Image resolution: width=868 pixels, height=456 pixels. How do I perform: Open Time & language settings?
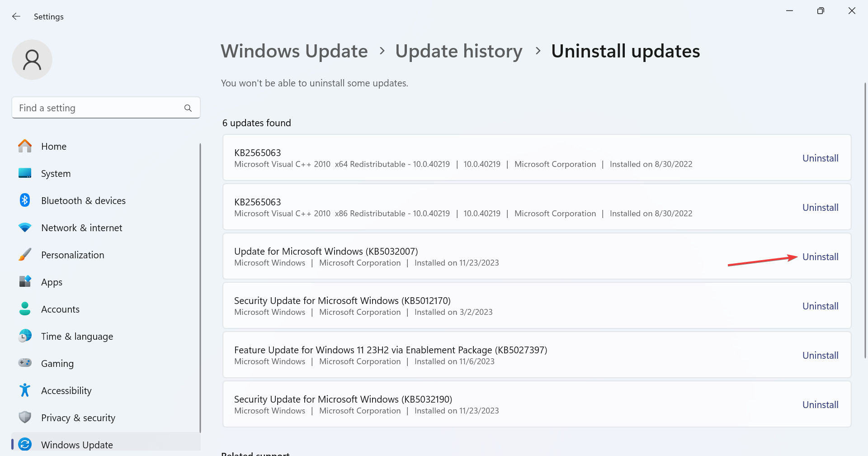[77, 336]
